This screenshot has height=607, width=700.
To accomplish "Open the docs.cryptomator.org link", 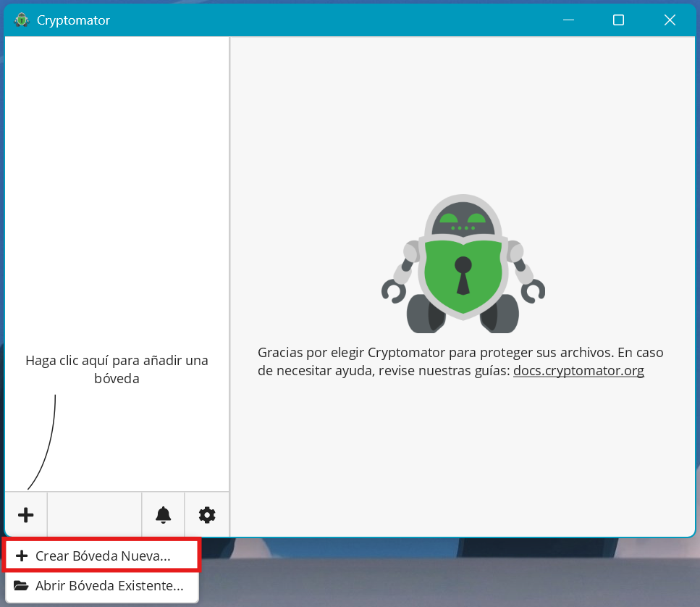I will tap(578, 371).
